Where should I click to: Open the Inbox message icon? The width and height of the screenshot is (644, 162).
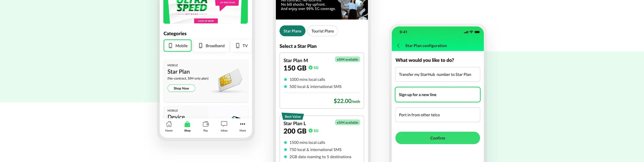[x=224, y=124]
